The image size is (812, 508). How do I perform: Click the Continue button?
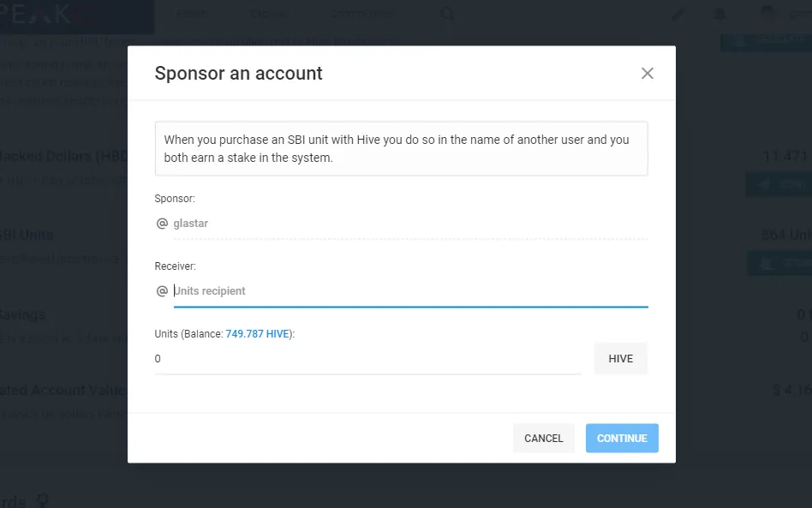(x=622, y=438)
